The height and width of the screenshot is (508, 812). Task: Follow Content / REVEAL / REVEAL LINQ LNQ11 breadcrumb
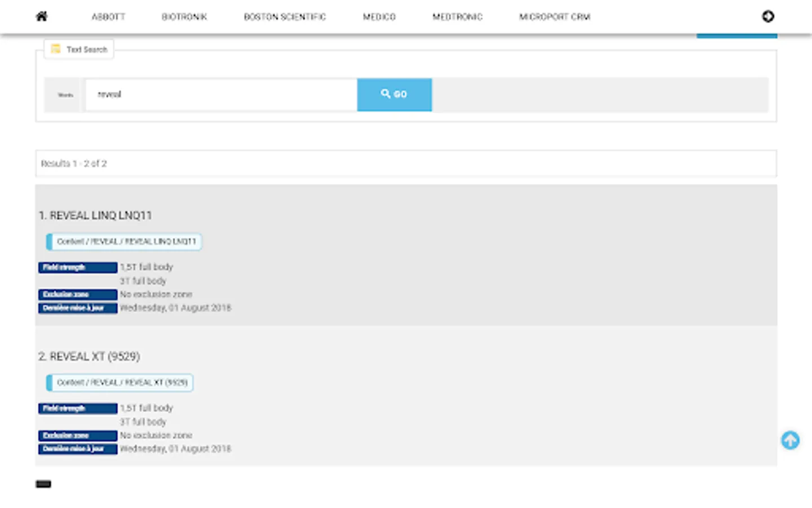(124, 242)
